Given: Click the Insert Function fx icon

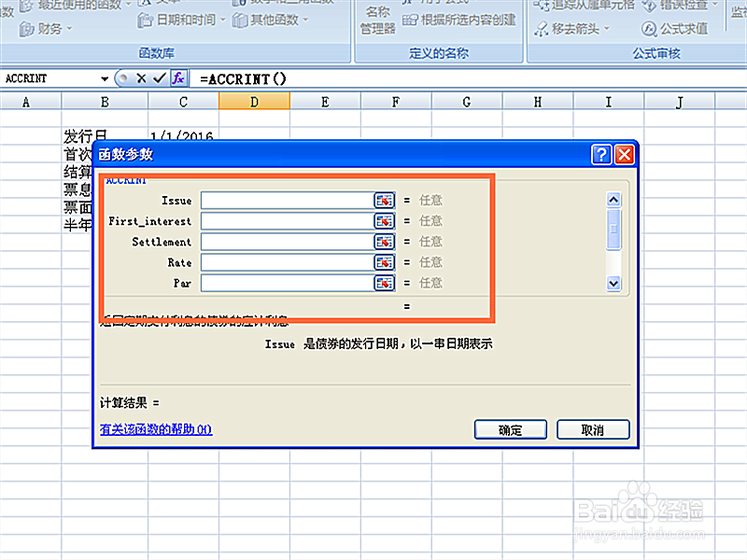Looking at the screenshot, I should (x=178, y=78).
